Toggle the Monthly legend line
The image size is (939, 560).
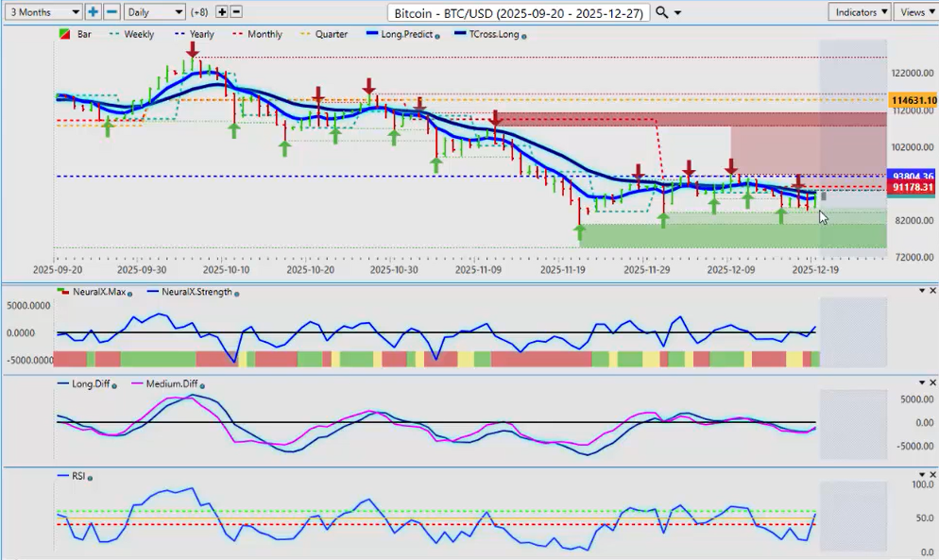click(265, 35)
